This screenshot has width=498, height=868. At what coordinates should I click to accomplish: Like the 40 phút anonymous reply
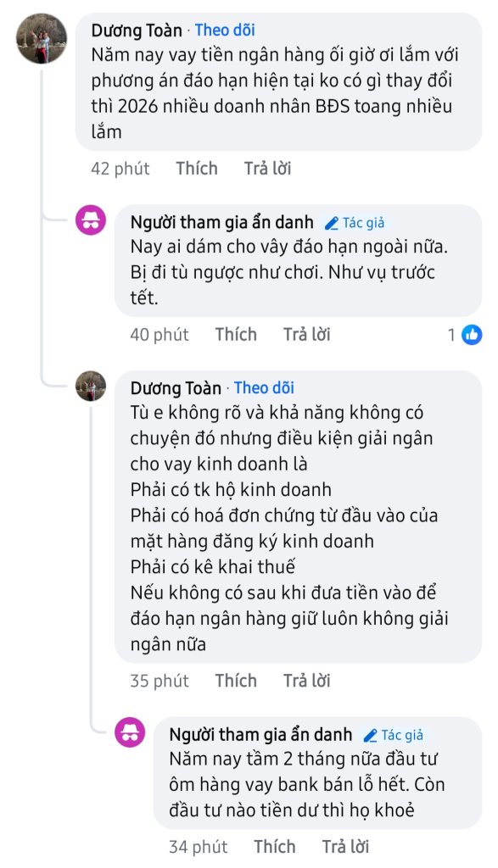click(x=236, y=334)
